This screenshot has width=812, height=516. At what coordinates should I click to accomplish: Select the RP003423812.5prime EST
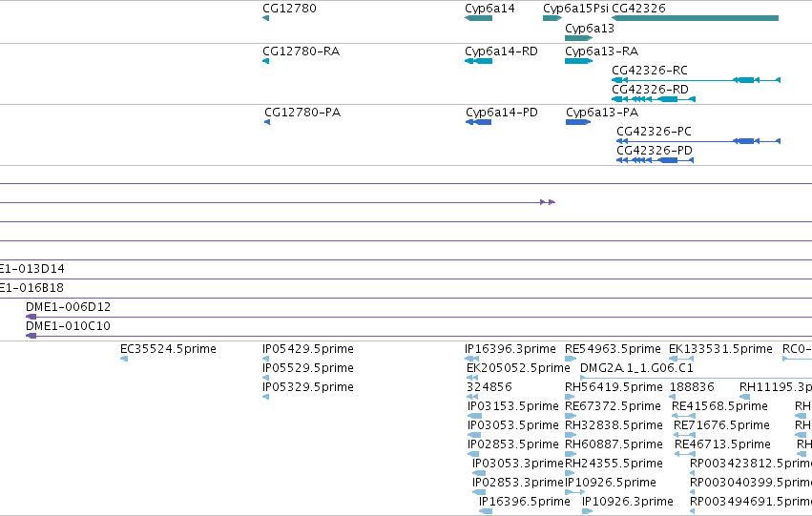(x=693, y=473)
